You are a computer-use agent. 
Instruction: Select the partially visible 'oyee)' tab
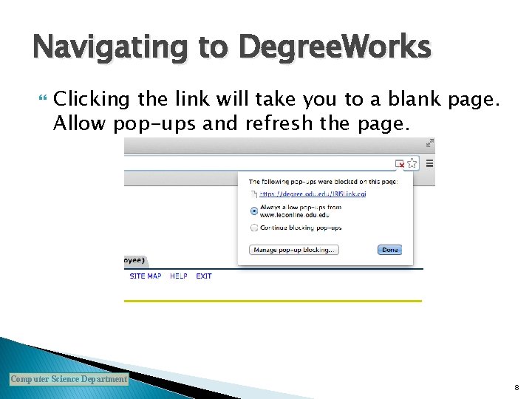coord(136,261)
